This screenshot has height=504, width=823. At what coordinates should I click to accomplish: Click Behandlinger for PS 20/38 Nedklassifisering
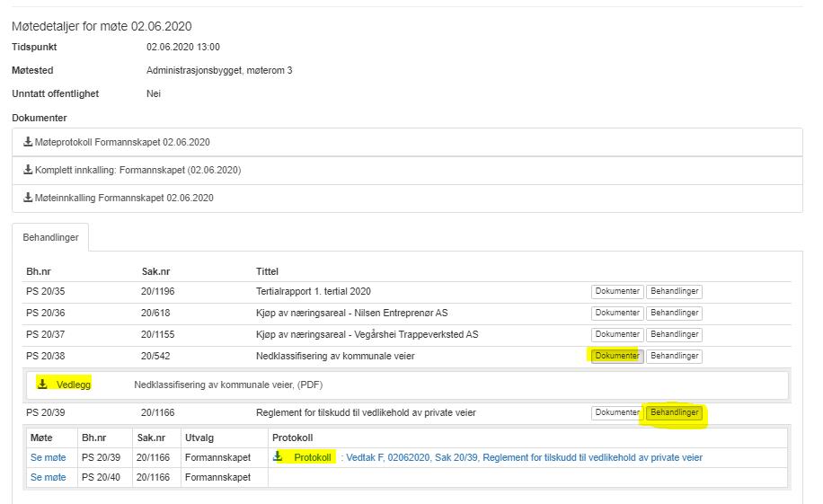(674, 356)
